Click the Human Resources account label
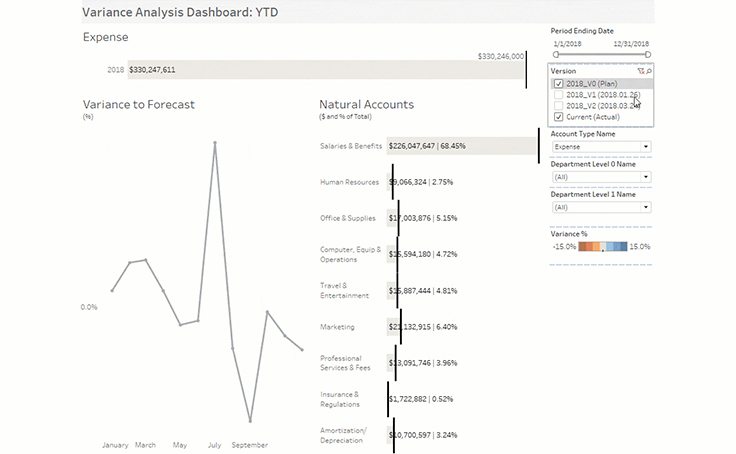 pos(349,182)
